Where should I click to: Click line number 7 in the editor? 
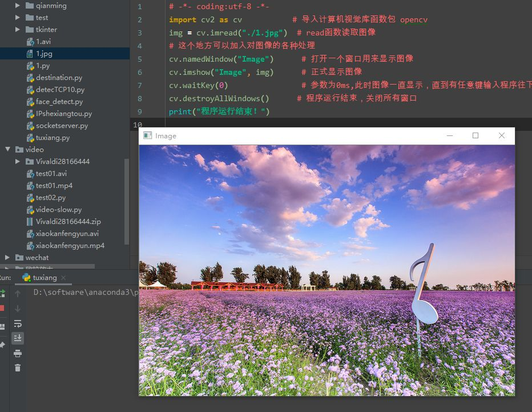(138, 85)
